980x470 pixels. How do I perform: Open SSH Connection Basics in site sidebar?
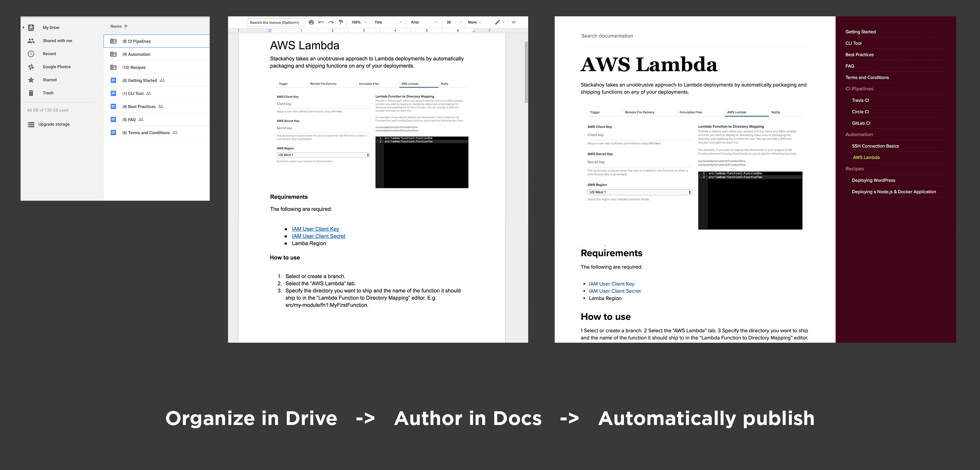[x=875, y=146]
